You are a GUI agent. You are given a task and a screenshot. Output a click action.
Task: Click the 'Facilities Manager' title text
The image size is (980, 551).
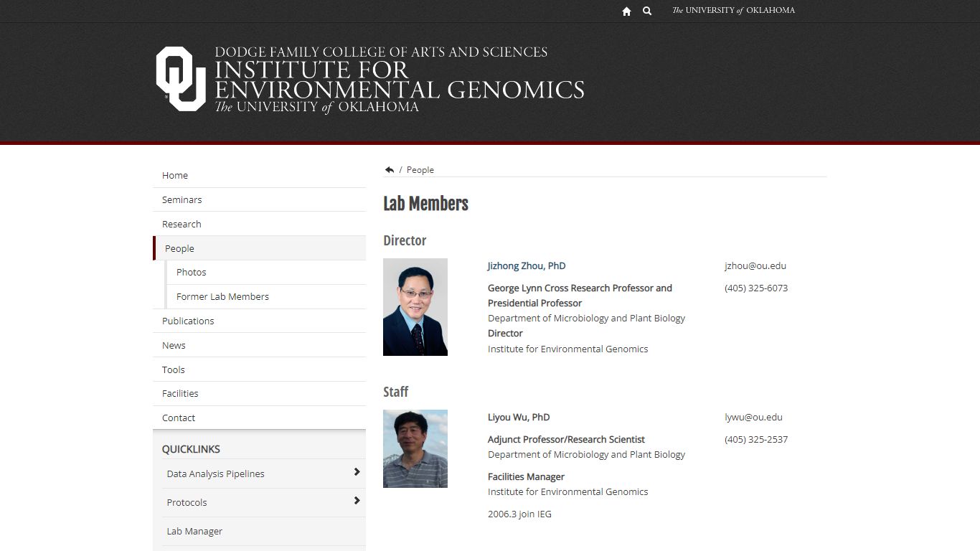pyautogui.click(x=526, y=476)
